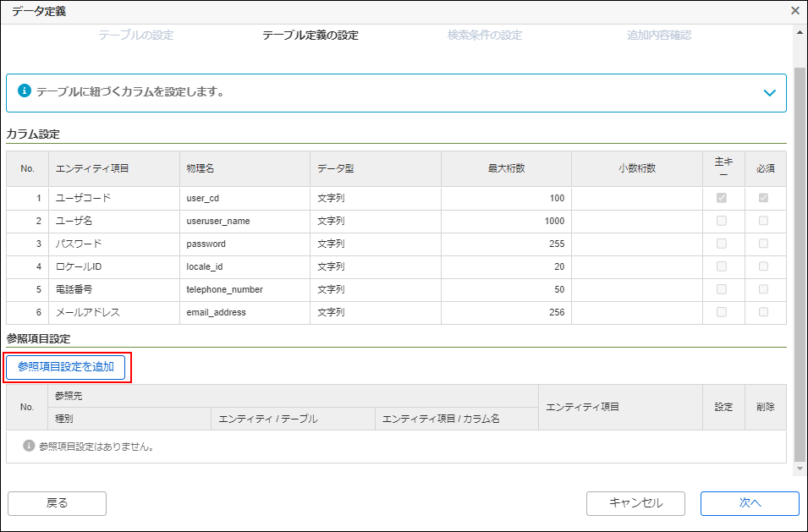Click 文字列 data type in password row
The width and height of the screenshot is (808, 532).
tap(375, 244)
